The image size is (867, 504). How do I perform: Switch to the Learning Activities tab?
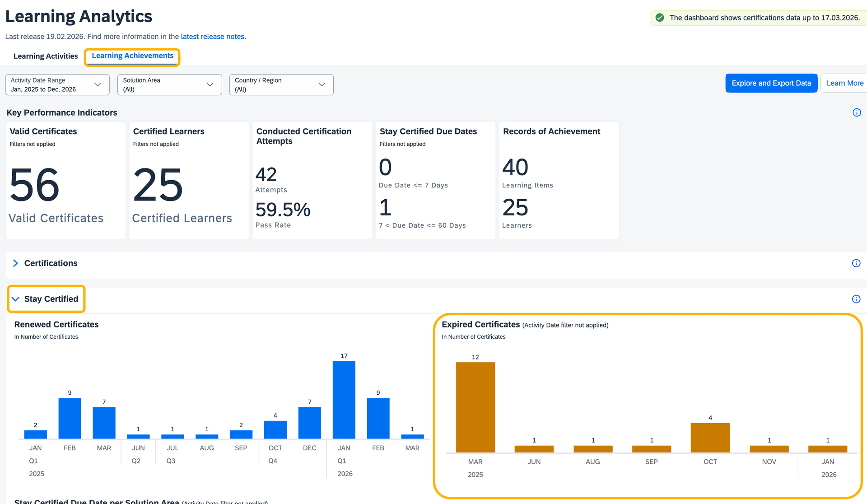(46, 56)
